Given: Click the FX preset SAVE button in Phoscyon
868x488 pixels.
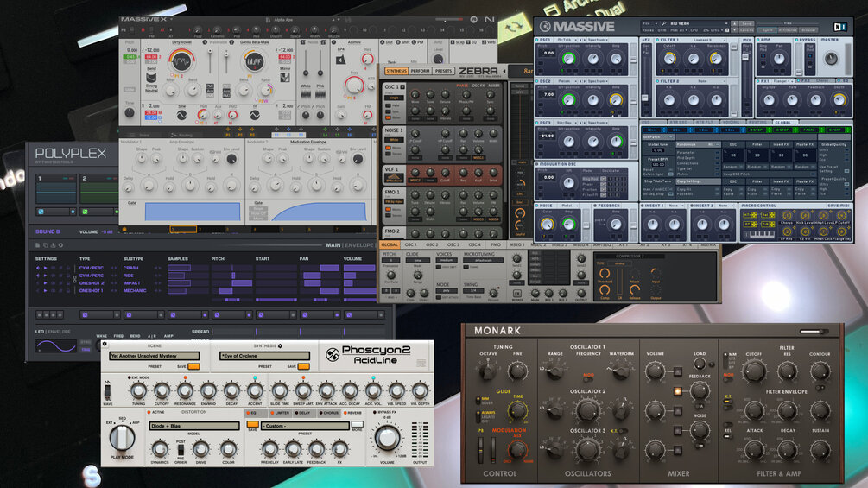Looking at the screenshot, I should pyautogui.click(x=252, y=424).
